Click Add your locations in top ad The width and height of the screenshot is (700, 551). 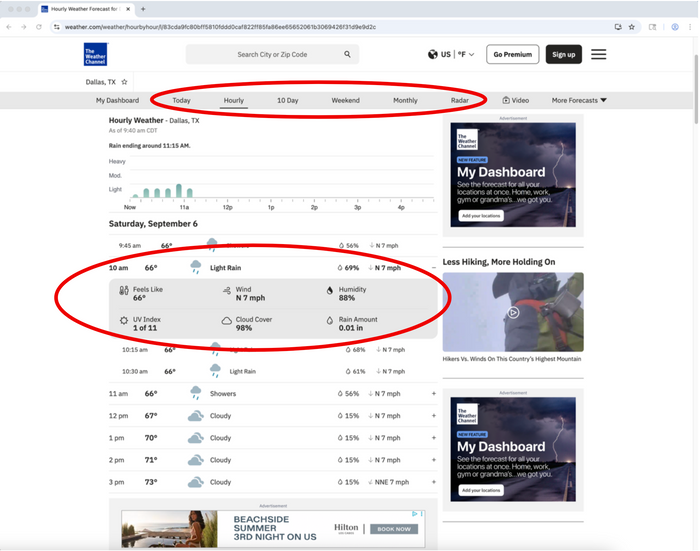481,216
